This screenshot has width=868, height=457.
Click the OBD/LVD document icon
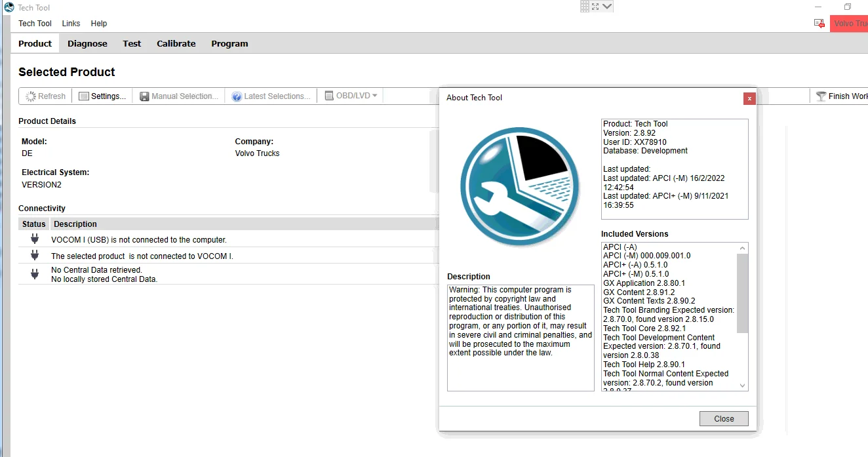[329, 96]
